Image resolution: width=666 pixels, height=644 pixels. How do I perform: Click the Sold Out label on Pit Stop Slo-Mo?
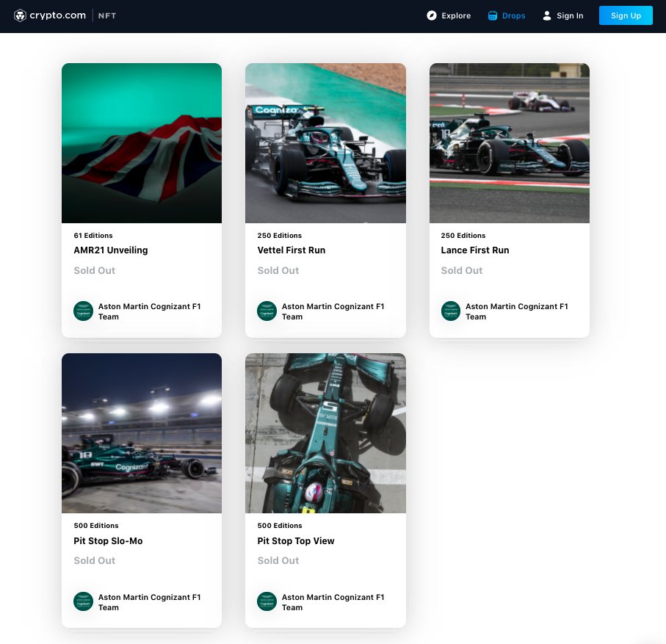click(94, 560)
